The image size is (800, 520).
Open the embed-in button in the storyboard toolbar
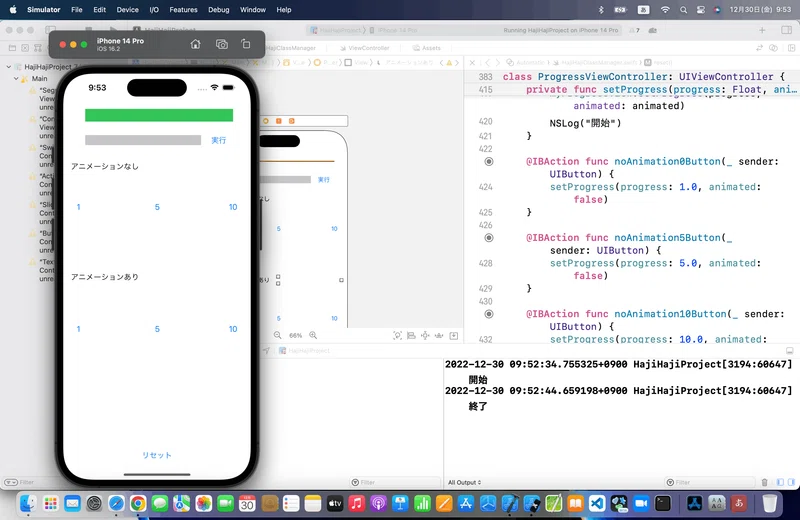[454, 335]
